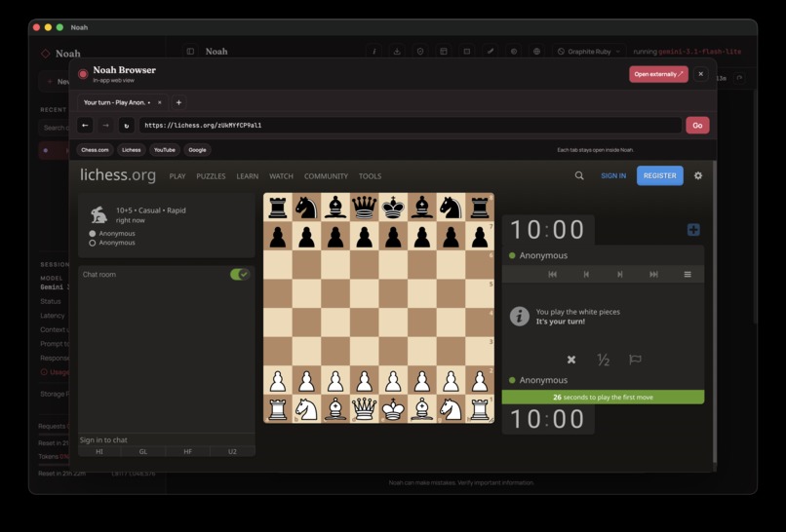Screen dimensions: 786x532
Task: Click the SIGN IN link
Action: [x=613, y=175]
